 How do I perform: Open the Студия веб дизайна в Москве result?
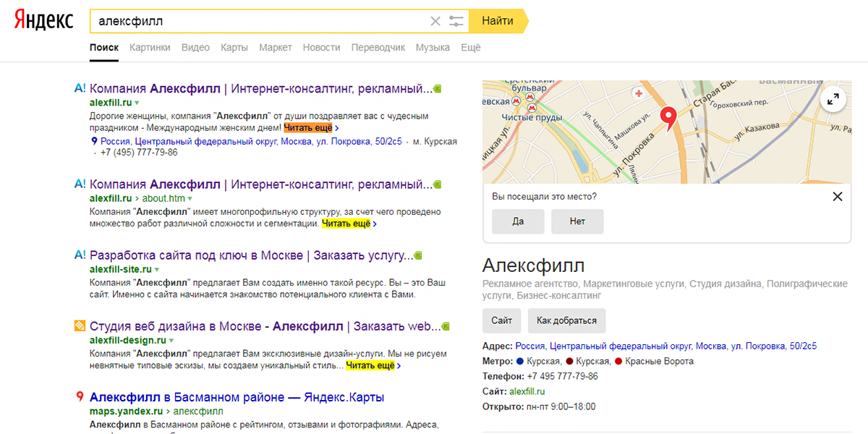point(265,326)
